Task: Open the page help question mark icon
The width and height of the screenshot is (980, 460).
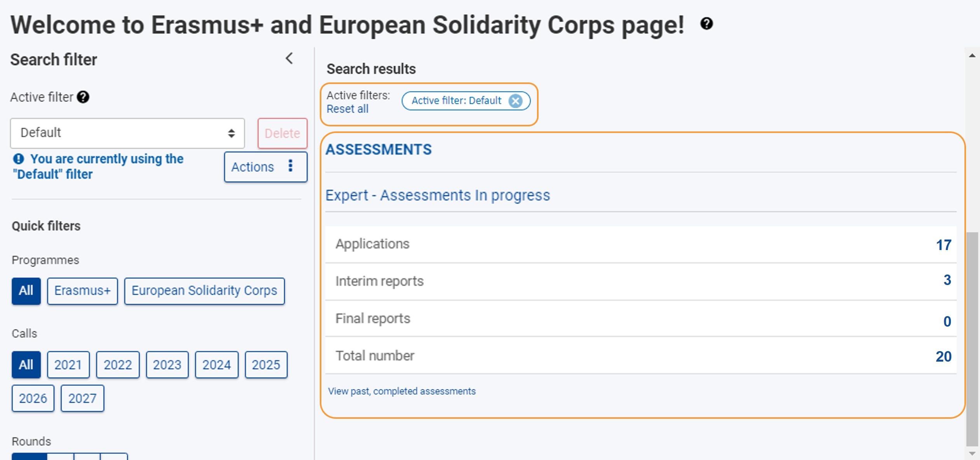Action: 706,24
